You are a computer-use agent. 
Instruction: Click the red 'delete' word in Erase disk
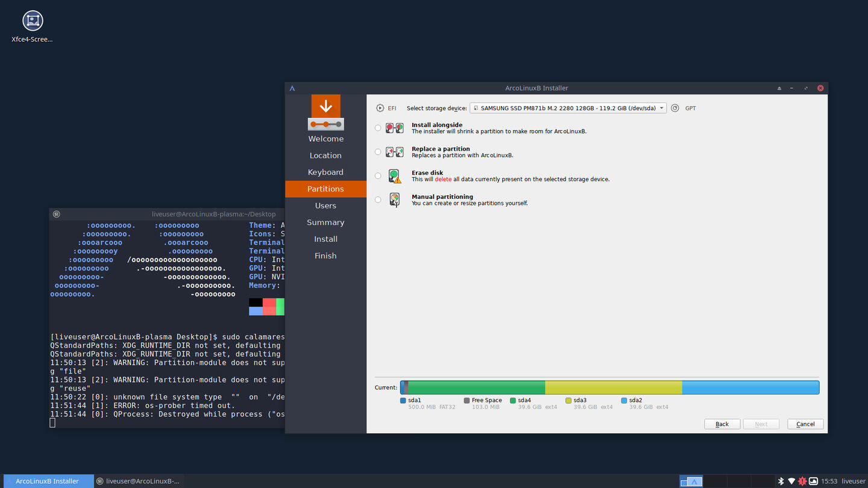443,180
